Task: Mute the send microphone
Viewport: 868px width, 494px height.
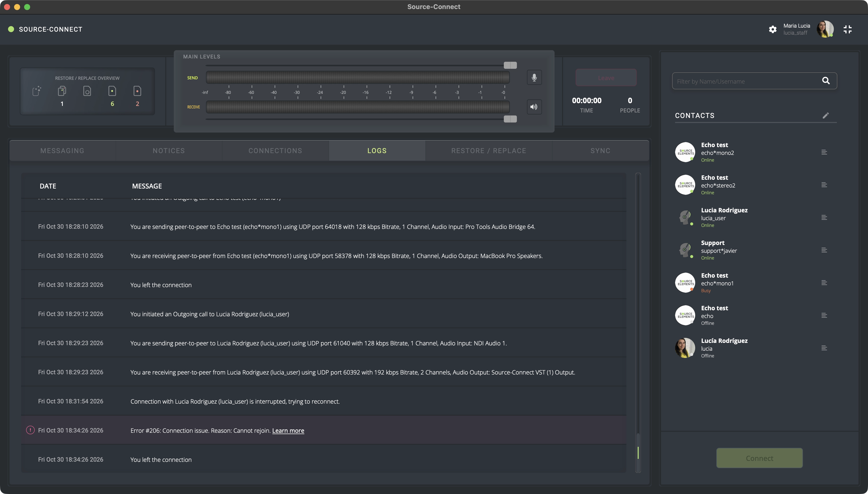Action: (x=534, y=78)
